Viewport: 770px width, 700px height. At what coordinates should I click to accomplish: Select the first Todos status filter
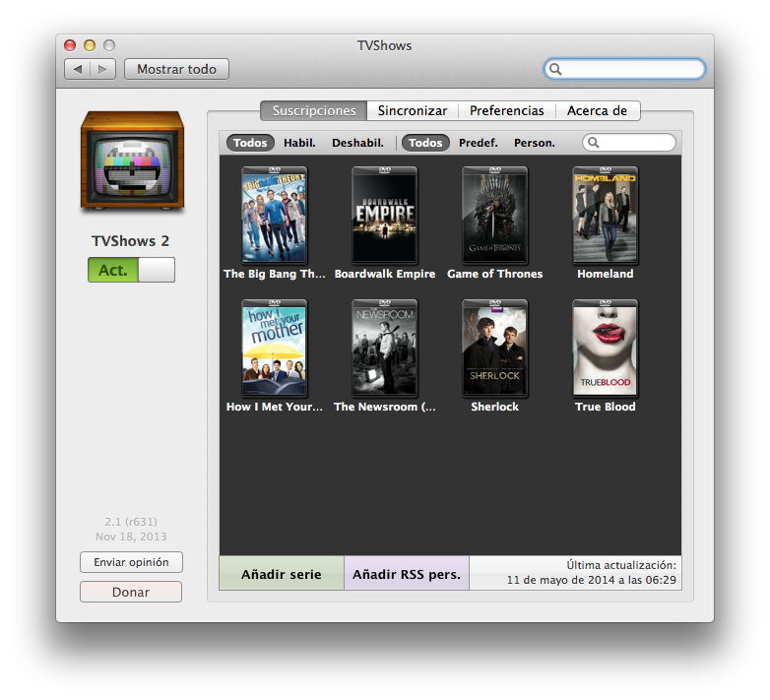coord(250,143)
